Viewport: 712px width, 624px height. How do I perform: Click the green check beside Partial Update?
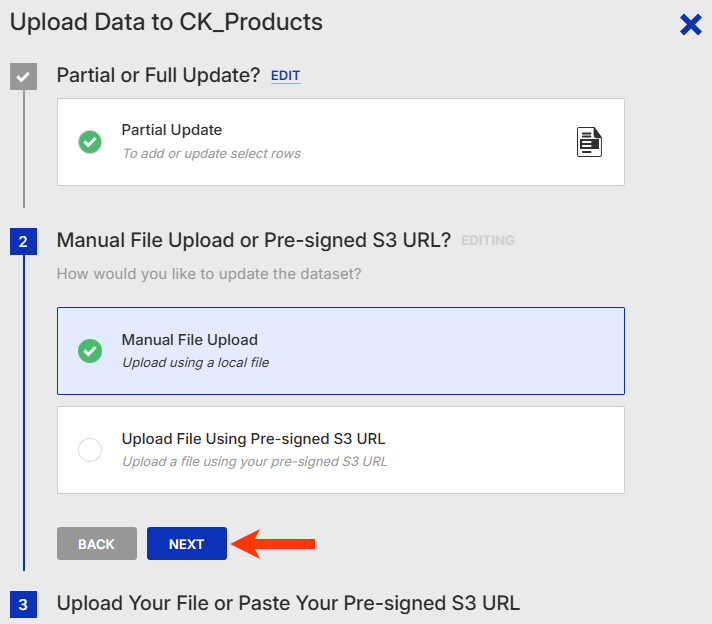(x=90, y=142)
